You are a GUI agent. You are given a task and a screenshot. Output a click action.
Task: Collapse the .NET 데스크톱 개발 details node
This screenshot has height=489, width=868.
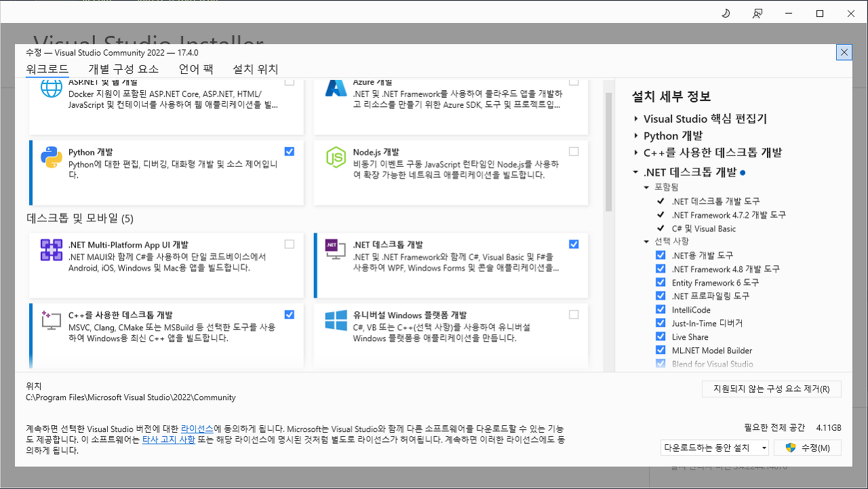636,172
